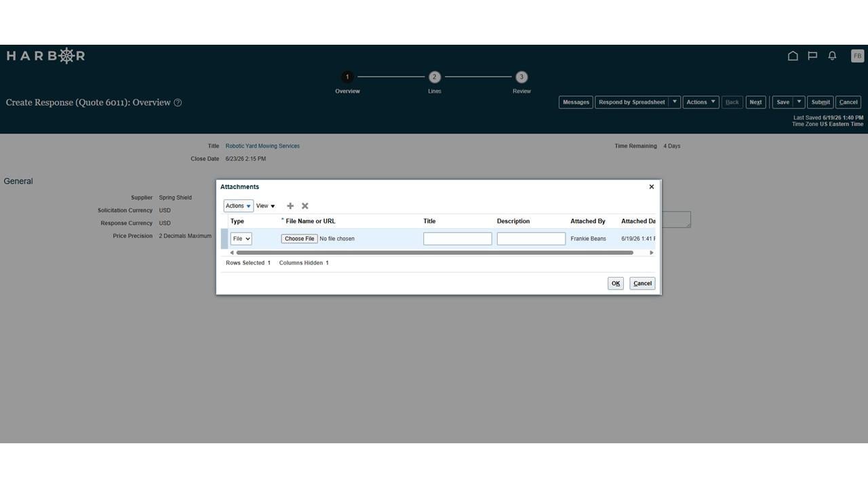Click the scroll-right arrow of attachments table
Viewport: 868px width, 488px height.
pos(652,253)
